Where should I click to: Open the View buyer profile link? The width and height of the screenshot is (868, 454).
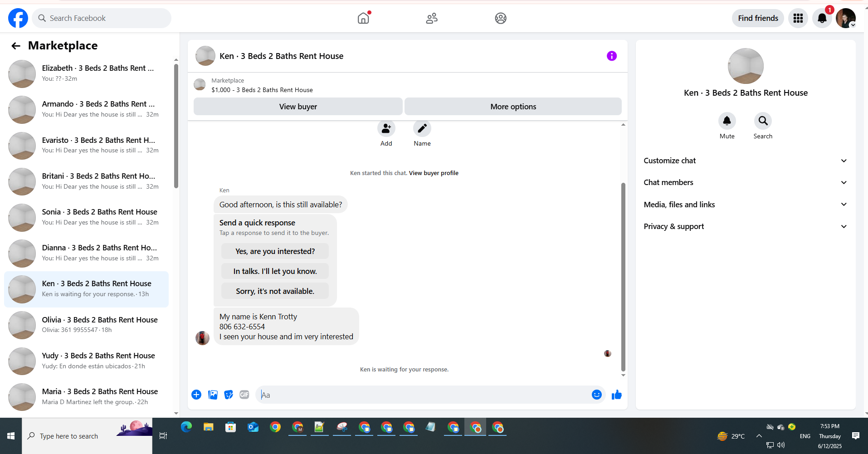[434, 173]
